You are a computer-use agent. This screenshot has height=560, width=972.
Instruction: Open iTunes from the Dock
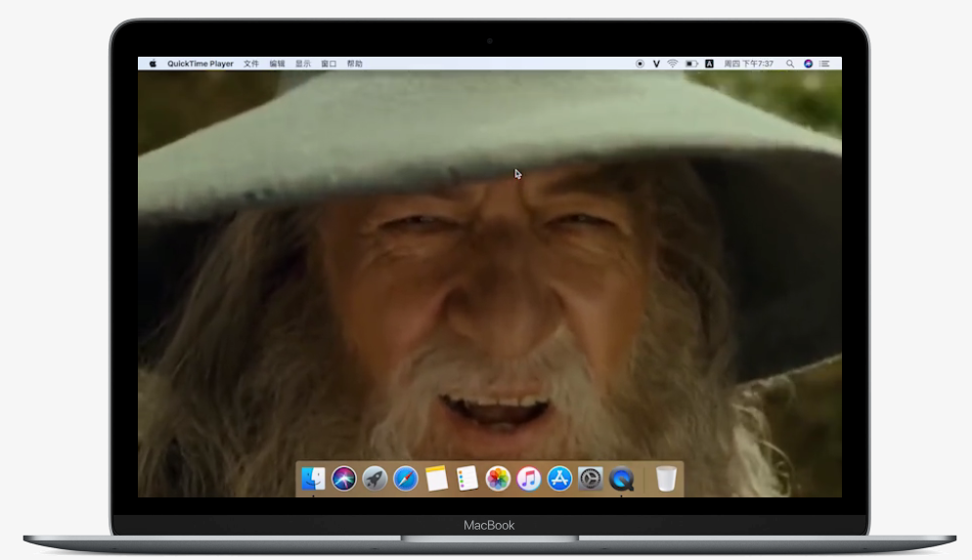coord(529,478)
